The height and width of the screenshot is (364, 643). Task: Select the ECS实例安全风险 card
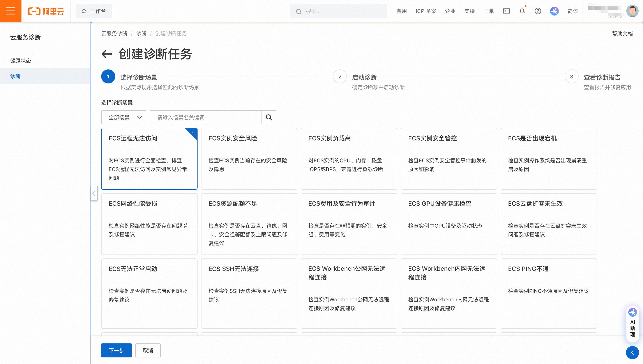249,159
